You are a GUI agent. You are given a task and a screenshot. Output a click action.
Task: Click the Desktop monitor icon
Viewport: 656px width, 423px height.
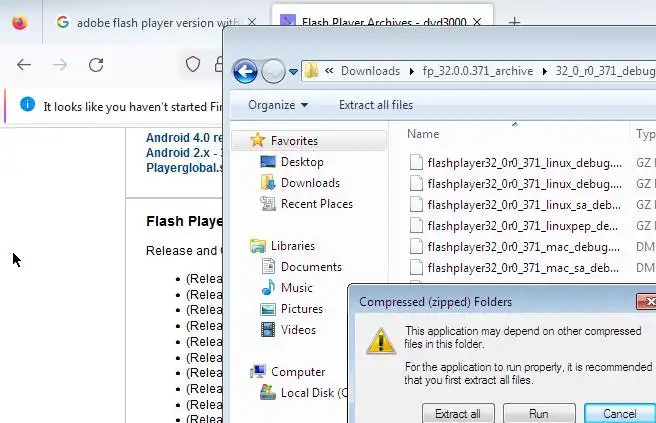click(x=268, y=162)
